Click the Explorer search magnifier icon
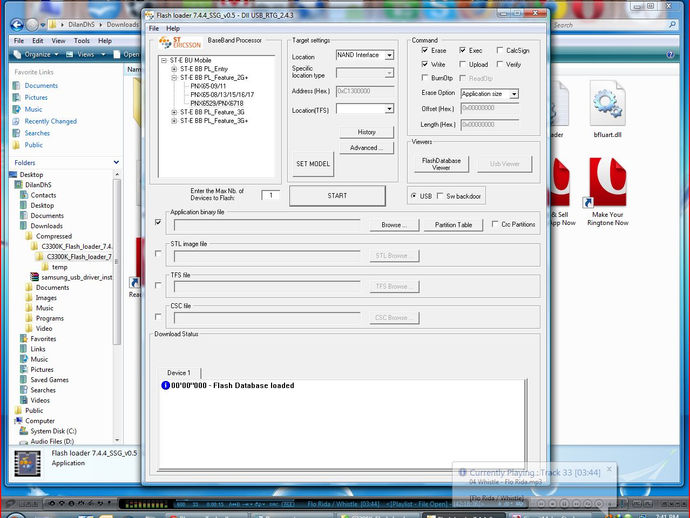Screen dimensions: 690x518 (x=672, y=25)
